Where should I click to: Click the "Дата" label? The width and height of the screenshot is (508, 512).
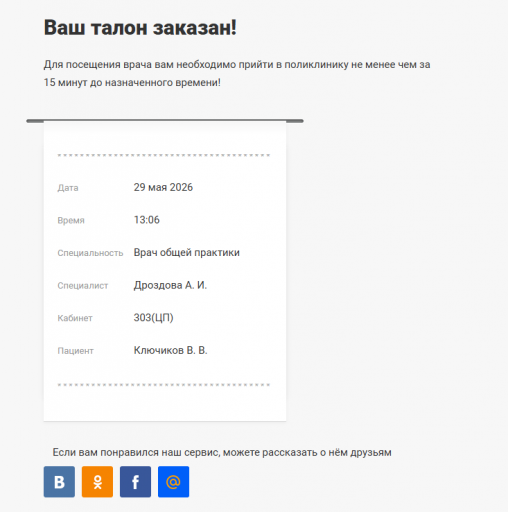click(68, 188)
